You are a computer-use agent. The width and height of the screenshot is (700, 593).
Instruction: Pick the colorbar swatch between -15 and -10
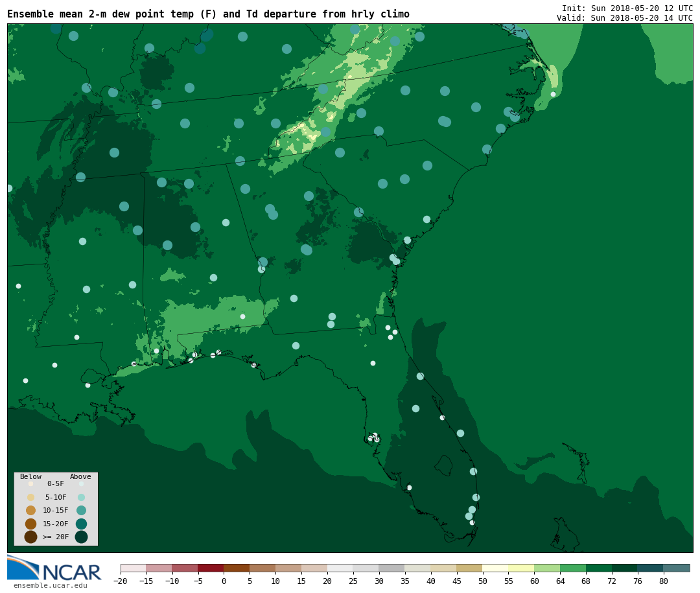(159, 568)
